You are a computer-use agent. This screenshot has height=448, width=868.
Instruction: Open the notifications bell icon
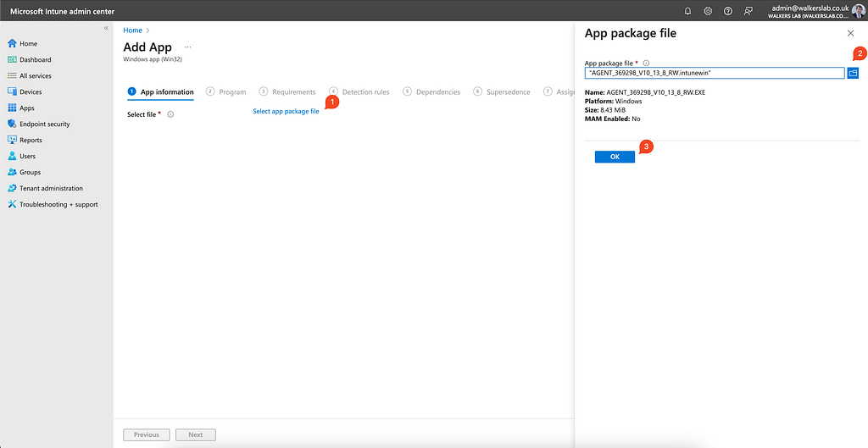[x=687, y=11]
